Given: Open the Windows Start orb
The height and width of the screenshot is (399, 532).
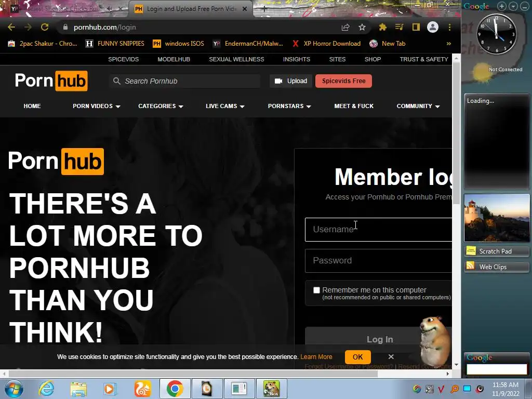Looking at the screenshot, I should click(14, 389).
